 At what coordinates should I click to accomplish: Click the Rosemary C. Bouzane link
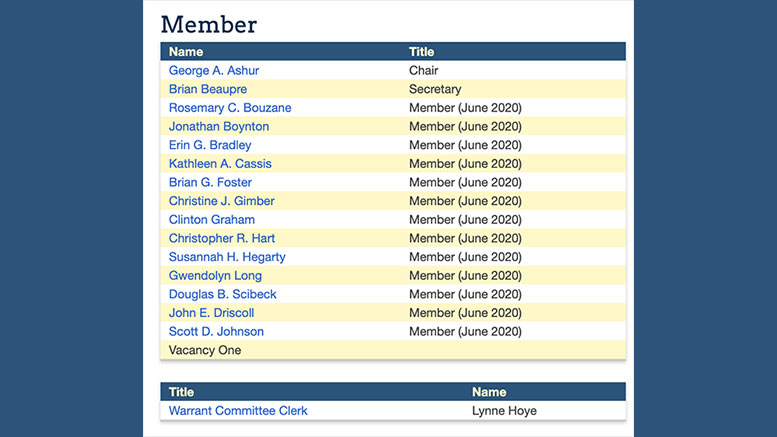click(230, 108)
